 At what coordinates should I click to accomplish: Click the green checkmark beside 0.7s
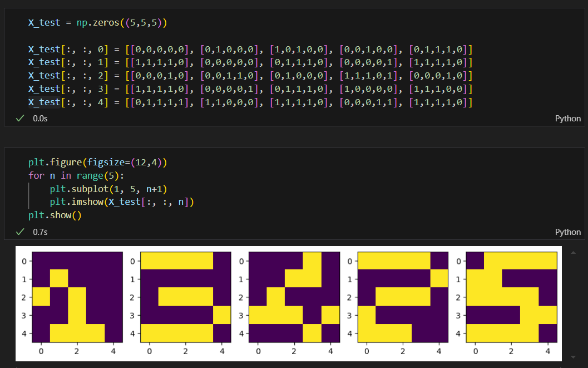coord(20,232)
